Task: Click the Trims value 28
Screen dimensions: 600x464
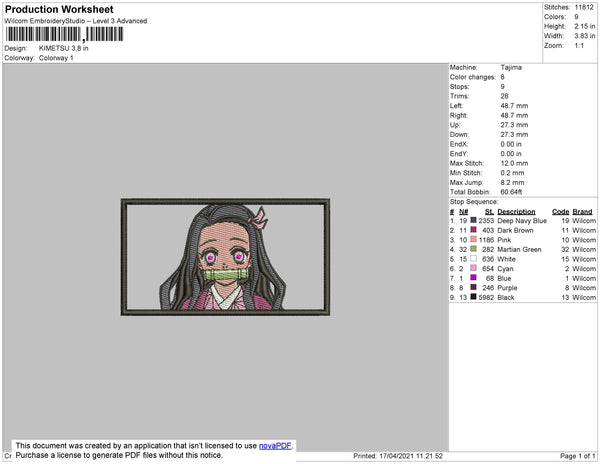Action: 504,96
